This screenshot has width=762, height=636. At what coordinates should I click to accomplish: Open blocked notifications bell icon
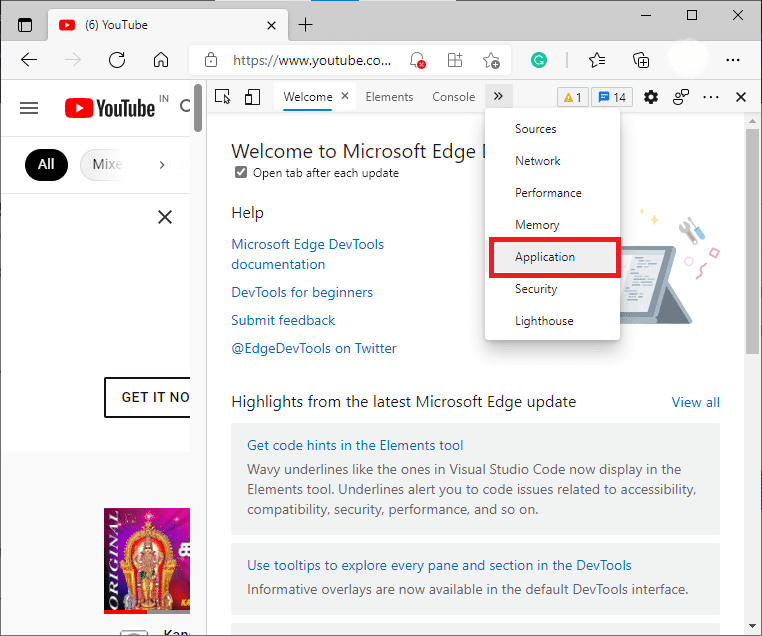point(417,60)
